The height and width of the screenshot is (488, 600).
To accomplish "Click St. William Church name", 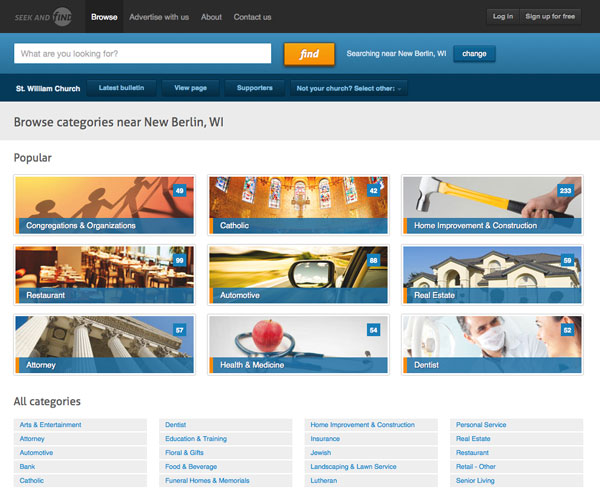I will (x=48, y=88).
